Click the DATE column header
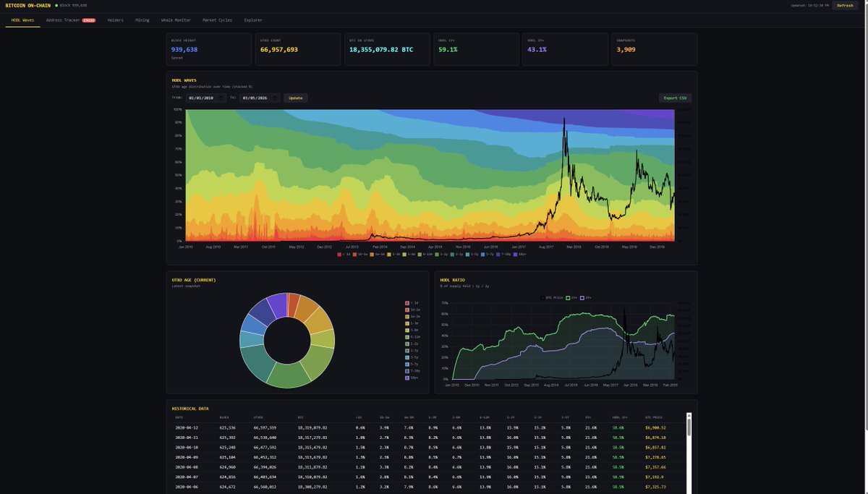The height and width of the screenshot is (494, 868). 179,417
